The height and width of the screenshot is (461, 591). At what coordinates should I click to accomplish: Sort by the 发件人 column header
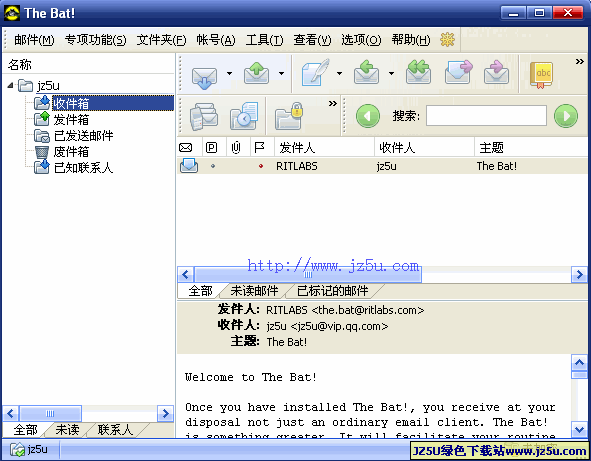(324, 147)
